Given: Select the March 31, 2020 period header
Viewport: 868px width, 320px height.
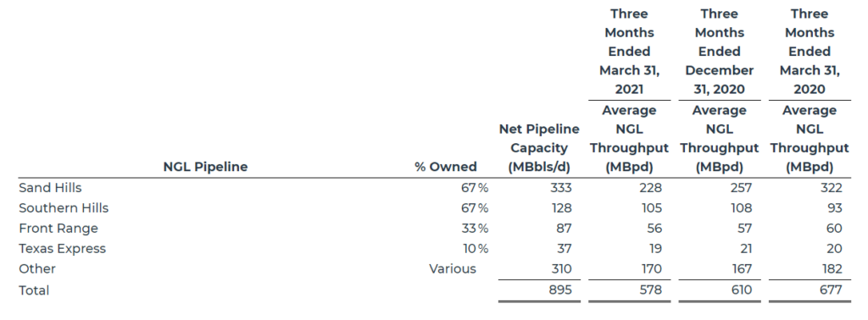Looking at the screenshot, I should [810, 52].
